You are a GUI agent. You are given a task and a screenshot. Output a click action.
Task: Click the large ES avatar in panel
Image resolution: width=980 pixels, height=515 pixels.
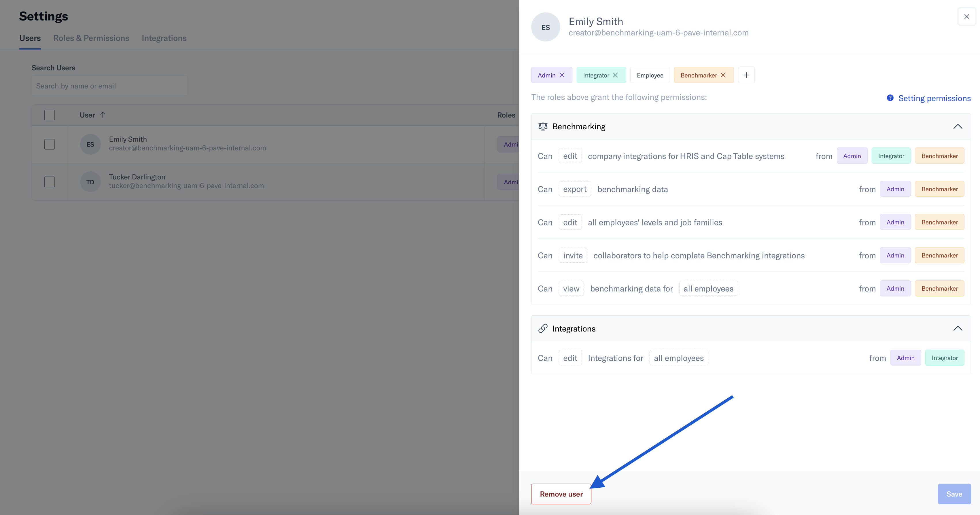pyautogui.click(x=545, y=27)
